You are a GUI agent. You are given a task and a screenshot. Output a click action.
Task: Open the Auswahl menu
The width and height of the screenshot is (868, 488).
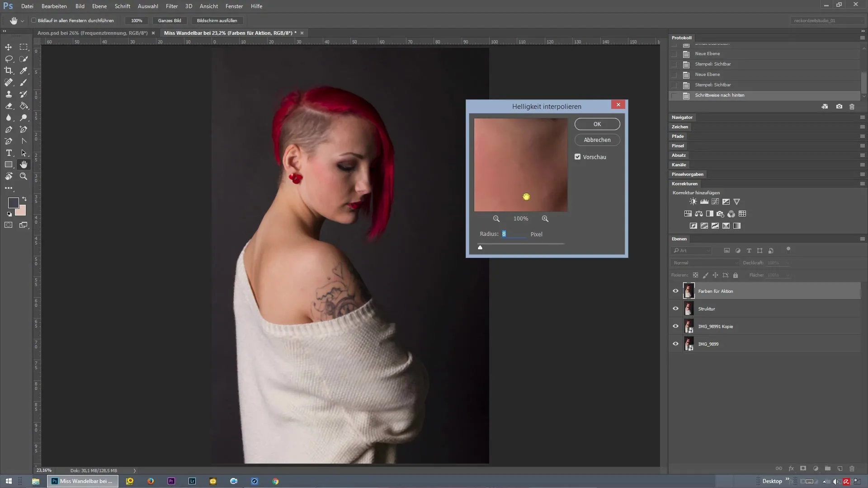tap(148, 6)
